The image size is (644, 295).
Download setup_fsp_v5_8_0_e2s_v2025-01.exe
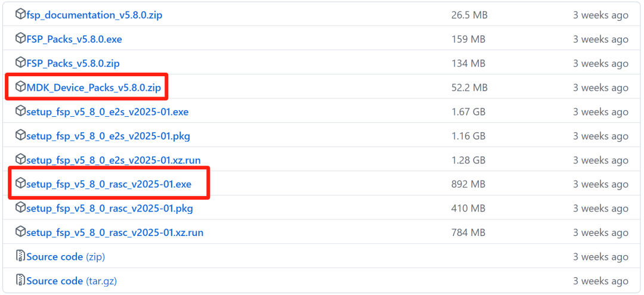[x=107, y=112]
